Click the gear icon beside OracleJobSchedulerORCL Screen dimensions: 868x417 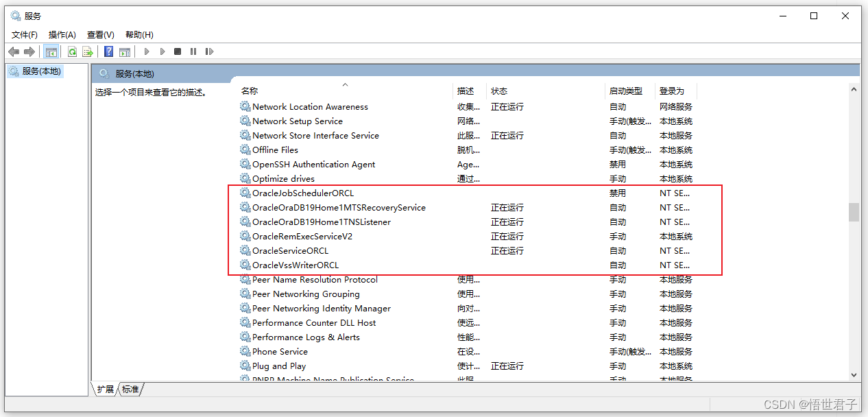(x=245, y=193)
